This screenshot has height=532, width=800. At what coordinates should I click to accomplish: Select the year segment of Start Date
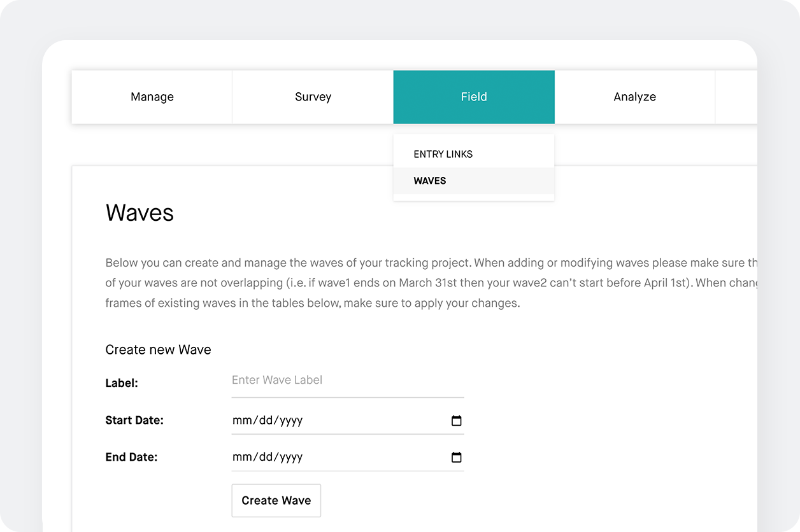(290, 421)
